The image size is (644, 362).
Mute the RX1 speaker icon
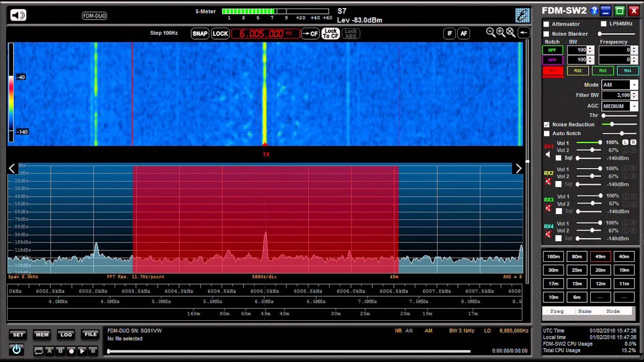click(548, 155)
